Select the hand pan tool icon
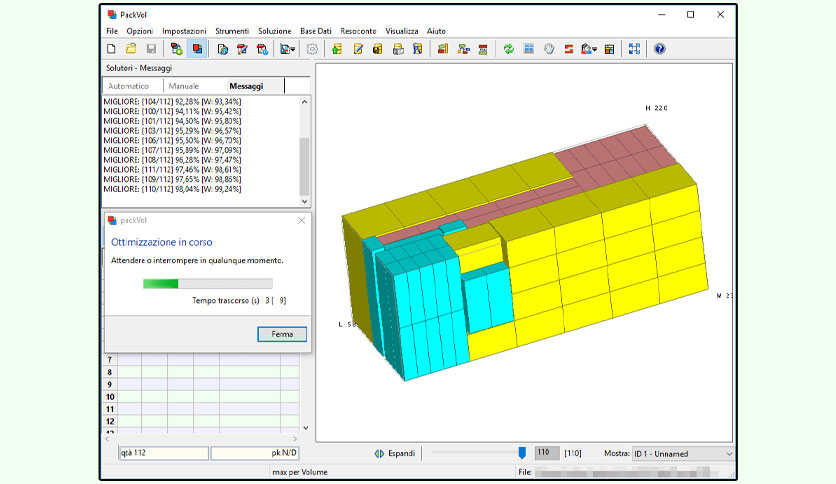 click(x=549, y=49)
